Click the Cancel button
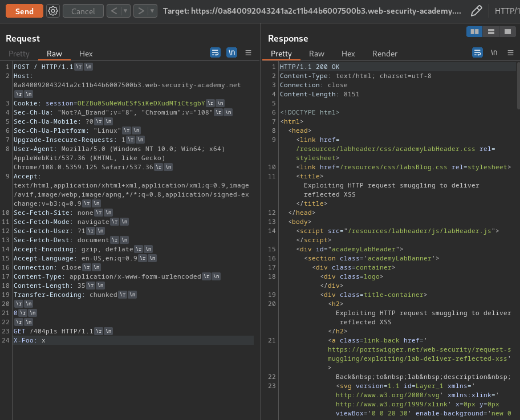The image size is (520, 420). click(83, 11)
